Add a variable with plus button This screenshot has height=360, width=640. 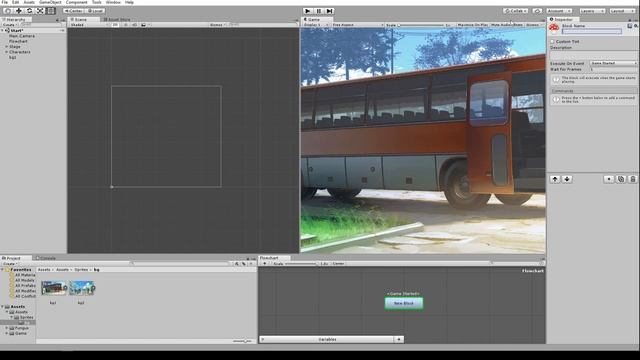coord(399,339)
